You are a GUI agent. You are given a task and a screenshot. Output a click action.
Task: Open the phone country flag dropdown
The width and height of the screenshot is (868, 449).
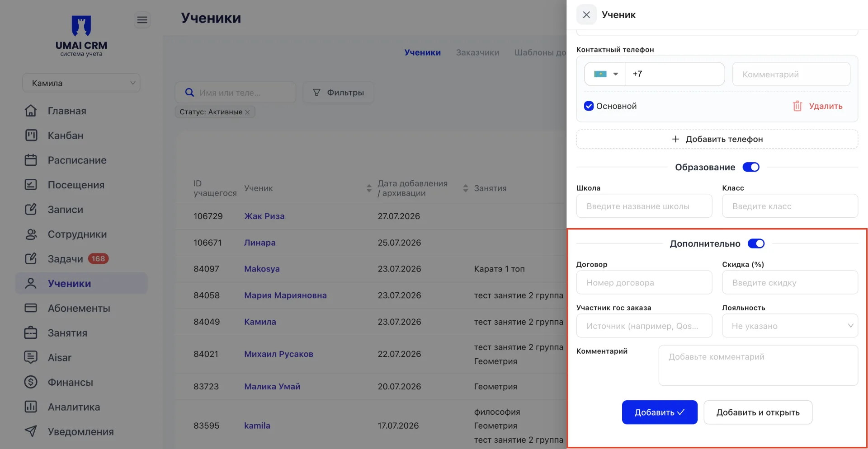click(605, 74)
